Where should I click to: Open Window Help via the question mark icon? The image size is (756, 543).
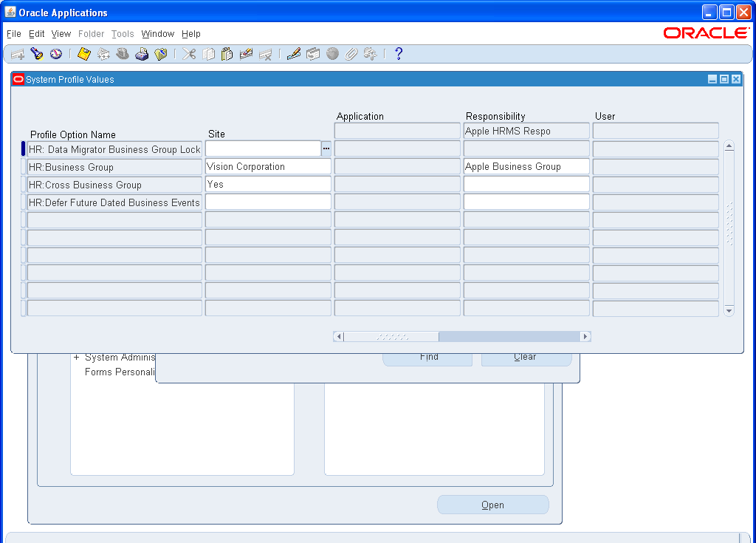398,53
